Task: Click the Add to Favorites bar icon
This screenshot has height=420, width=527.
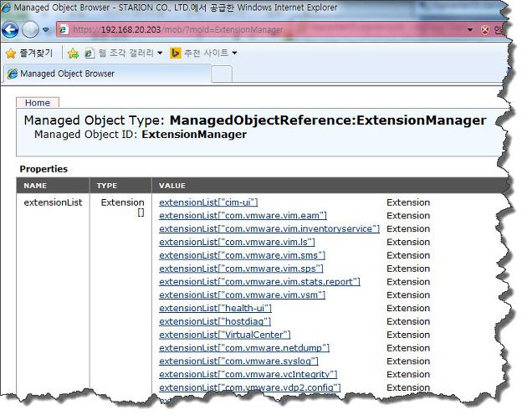Action: (x=73, y=54)
